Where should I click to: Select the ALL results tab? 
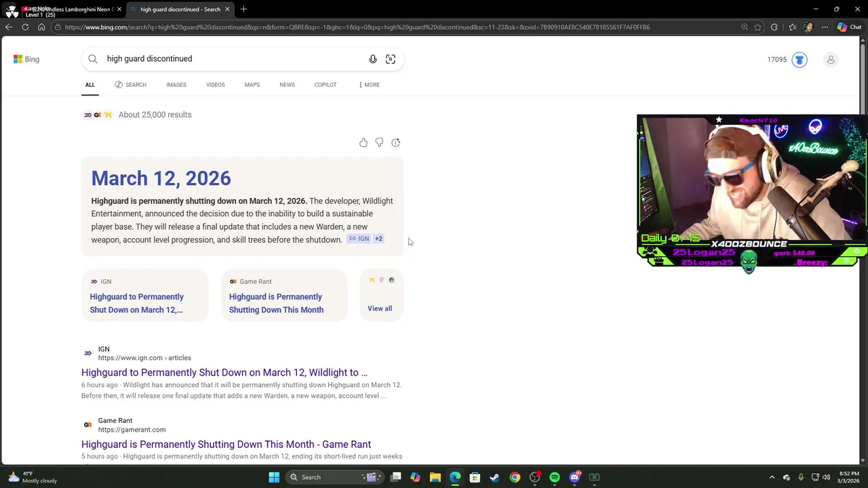point(90,85)
